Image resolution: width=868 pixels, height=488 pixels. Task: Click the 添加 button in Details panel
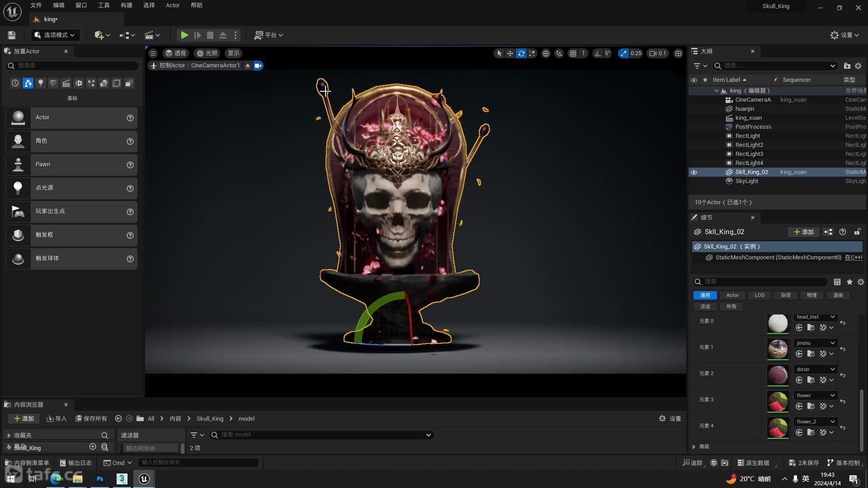[x=804, y=232]
